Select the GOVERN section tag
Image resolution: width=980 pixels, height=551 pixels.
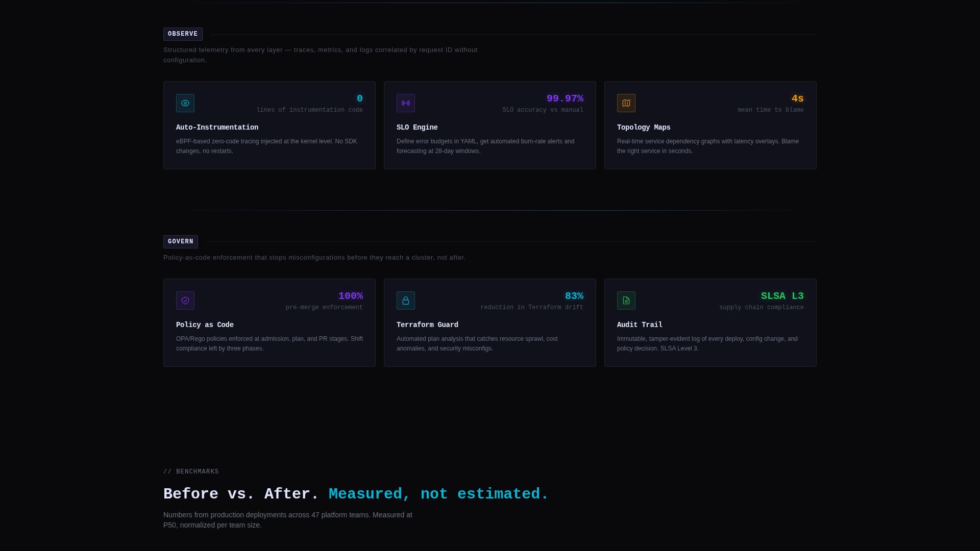click(x=181, y=242)
